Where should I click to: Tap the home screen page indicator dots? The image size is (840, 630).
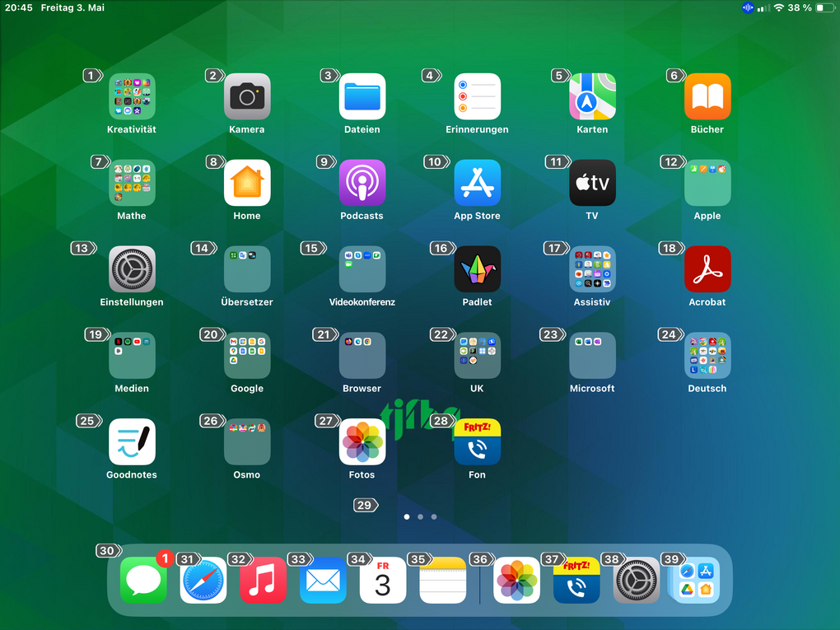pos(421,517)
